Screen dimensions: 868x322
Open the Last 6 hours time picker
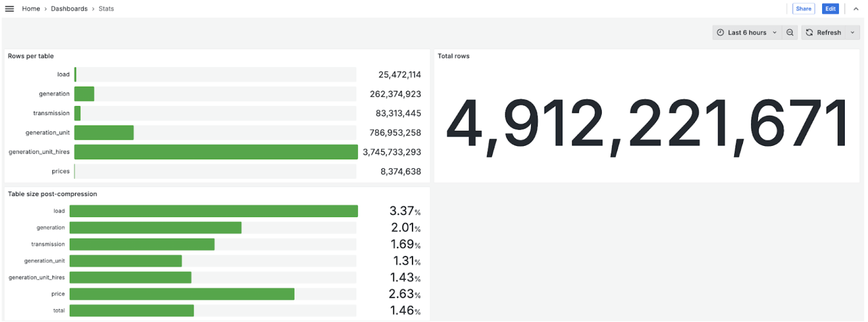[746, 32]
